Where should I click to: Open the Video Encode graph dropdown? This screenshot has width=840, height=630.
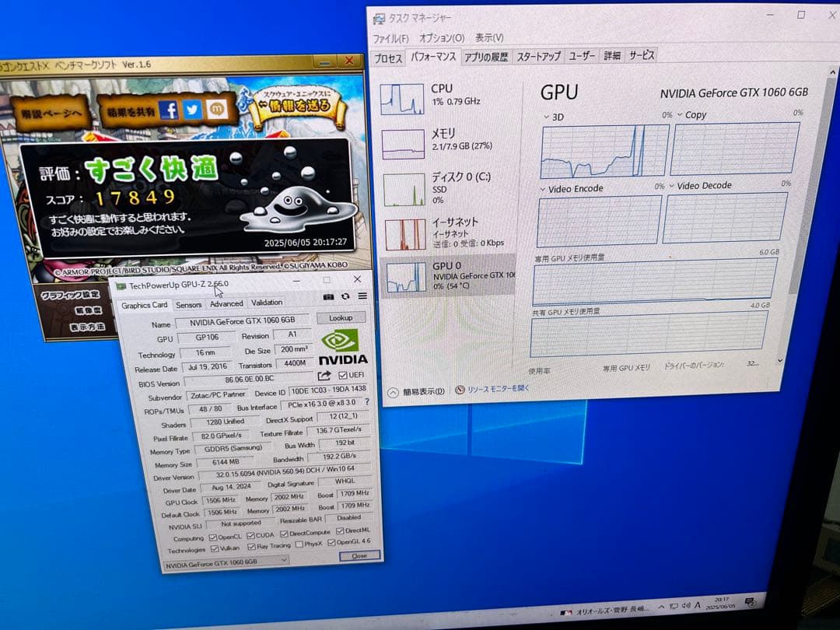point(543,189)
